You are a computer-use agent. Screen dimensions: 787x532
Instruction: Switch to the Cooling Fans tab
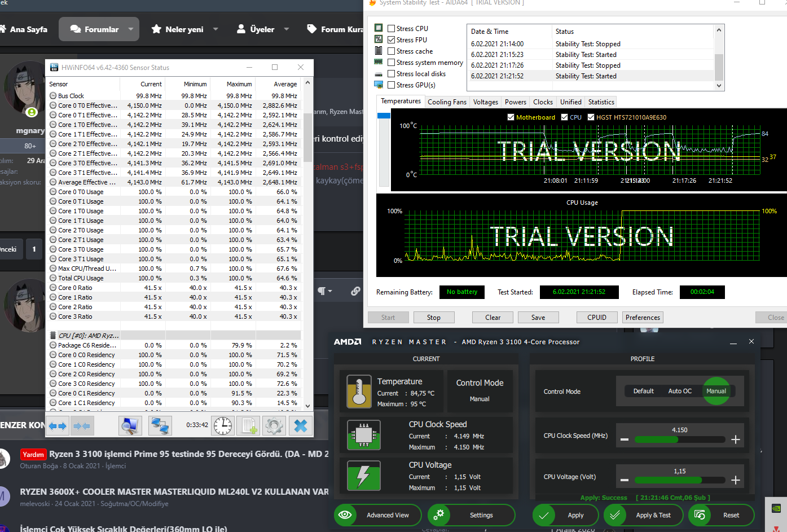[447, 102]
